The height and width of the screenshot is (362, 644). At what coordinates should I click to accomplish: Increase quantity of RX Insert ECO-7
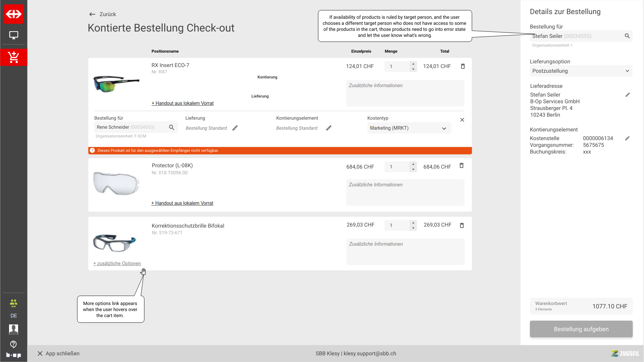coord(413,64)
